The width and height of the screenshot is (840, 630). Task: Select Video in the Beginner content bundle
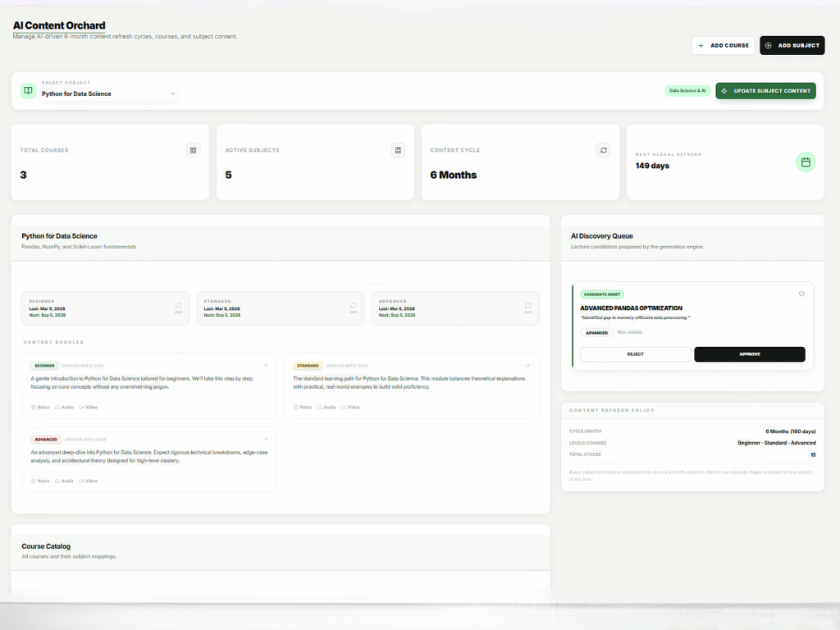point(88,407)
